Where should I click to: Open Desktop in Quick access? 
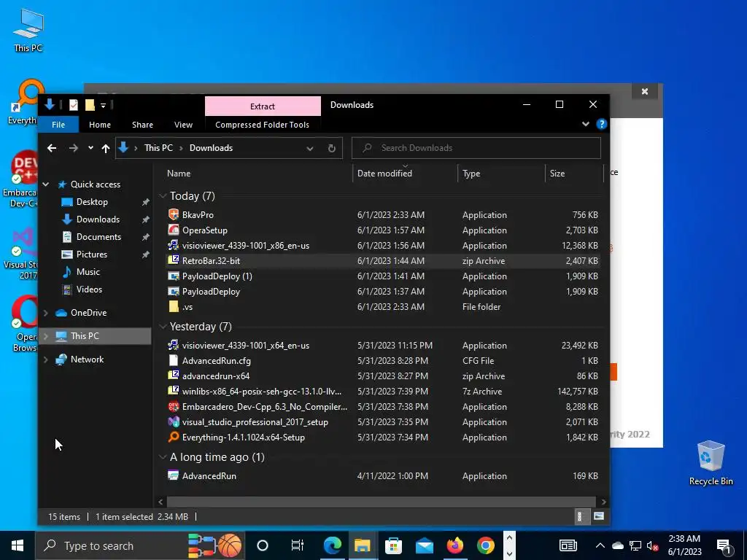tap(92, 202)
